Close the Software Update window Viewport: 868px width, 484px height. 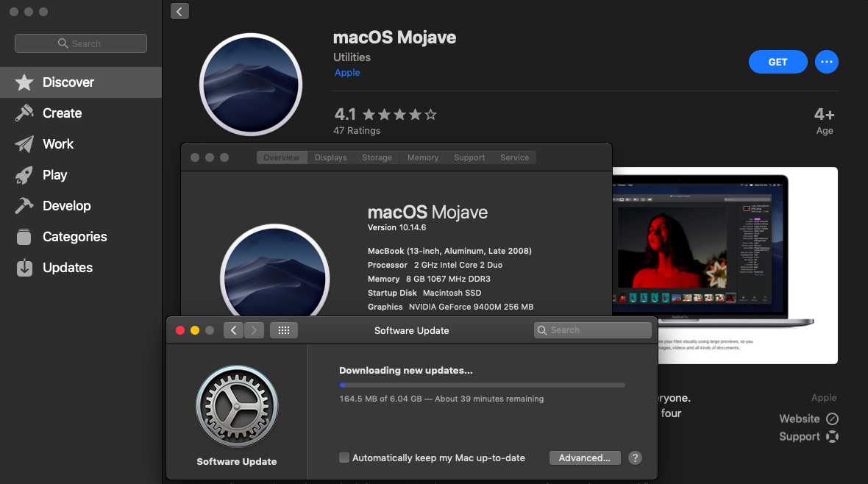tap(180, 330)
